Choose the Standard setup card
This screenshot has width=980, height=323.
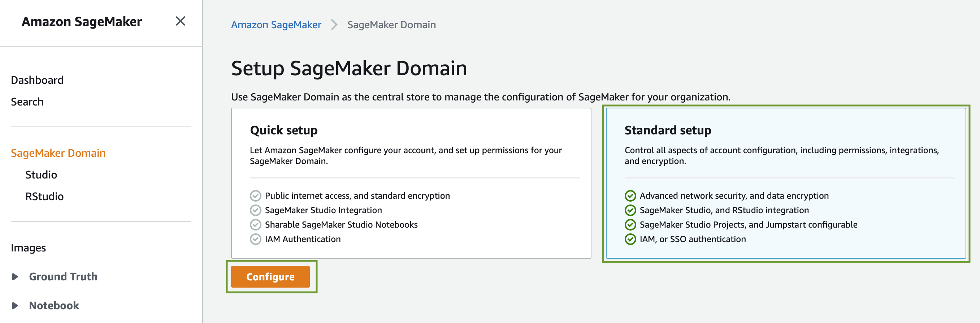(786, 183)
